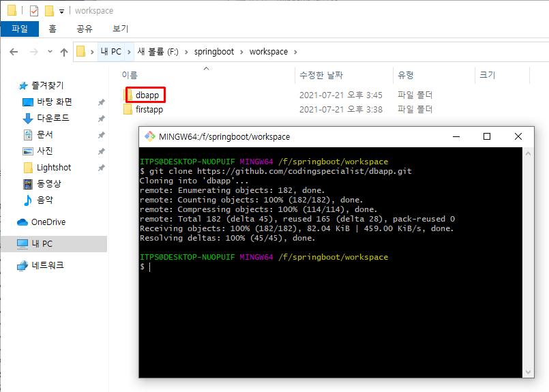Close the MINGW64 terminal window

coord(518,136)
